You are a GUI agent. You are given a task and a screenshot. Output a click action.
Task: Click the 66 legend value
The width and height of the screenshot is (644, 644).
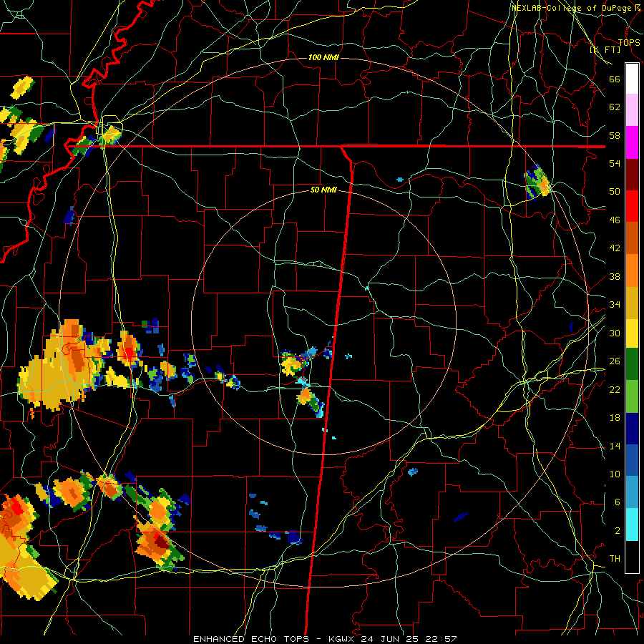615,79
